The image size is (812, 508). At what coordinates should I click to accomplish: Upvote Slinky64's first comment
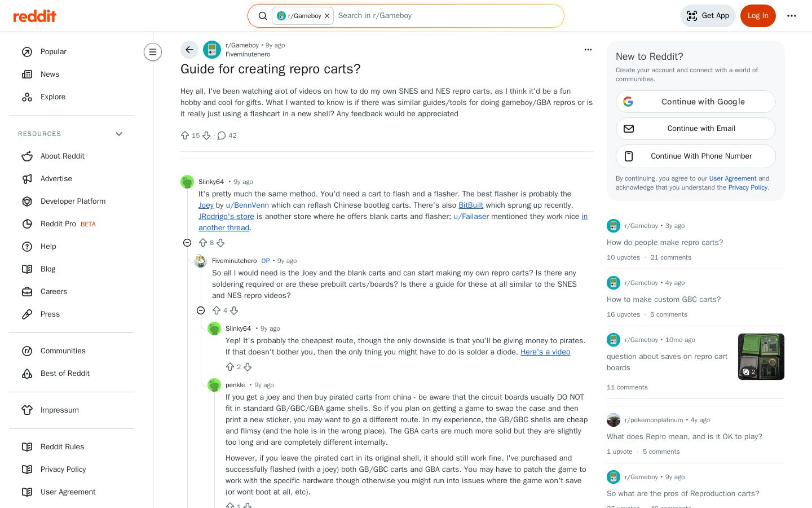[x=203, y=243]
